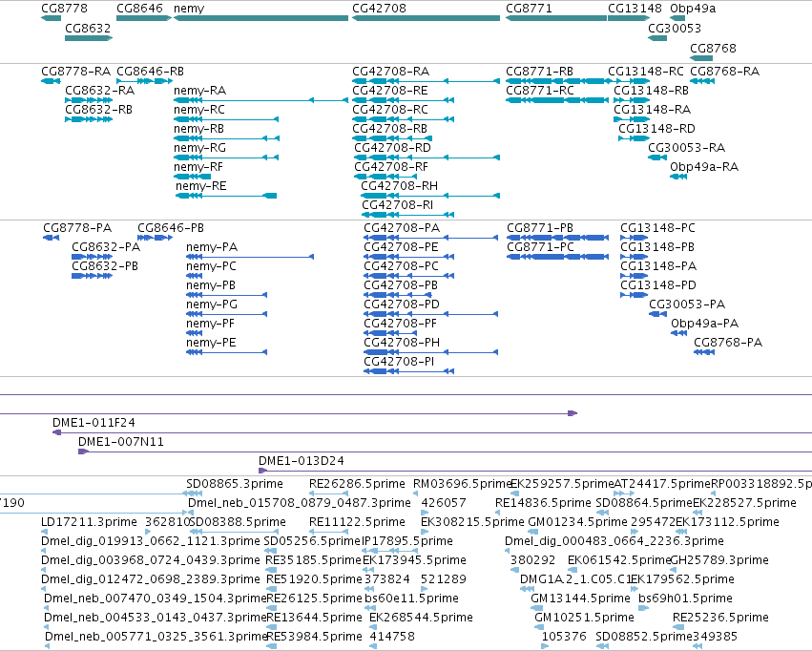Screen dimensions: 812x651
Task: Click BAC clone DME1-007N11
Action: (445, 451)
